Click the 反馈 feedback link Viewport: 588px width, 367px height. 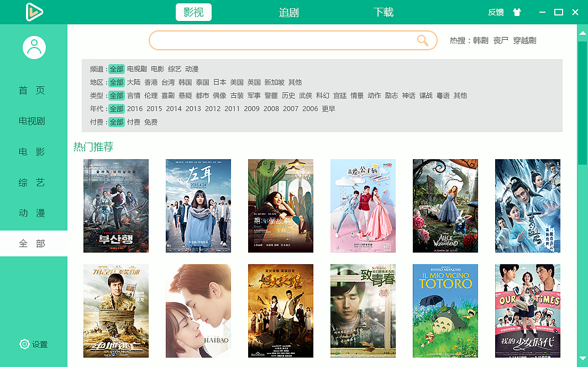click(496, 12)
